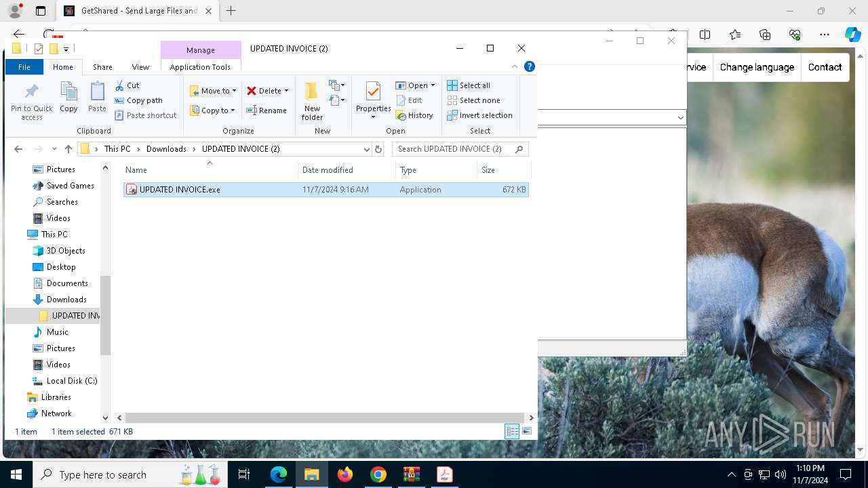
Task: Sort by Size column header
Action: 503,170
